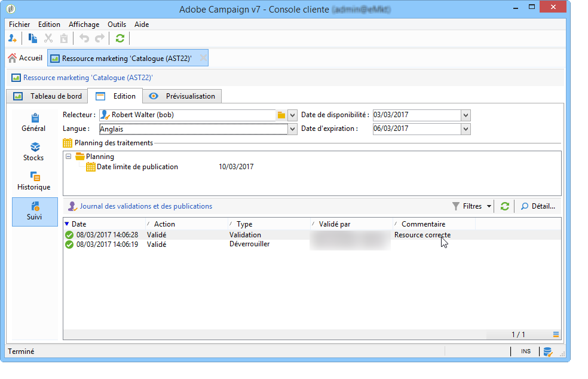Click the Déverrouiller type cell
Viewport: 588px width, 379px height.
click(x=250, y=244)
